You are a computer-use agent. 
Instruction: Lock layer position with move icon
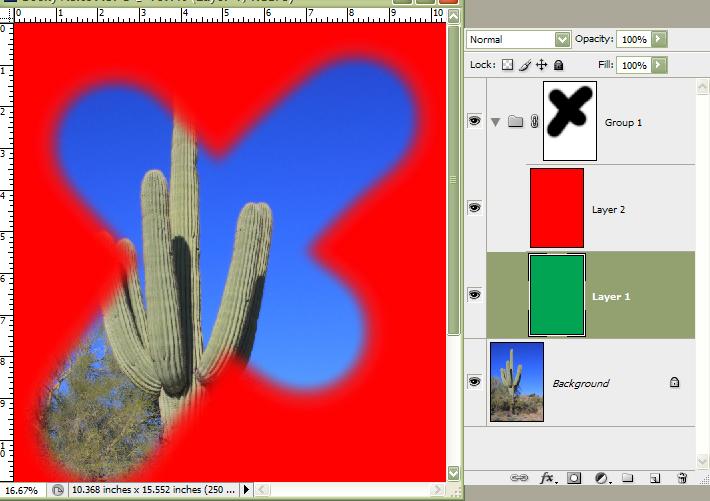pyautogui.click(x=541, y=65)
